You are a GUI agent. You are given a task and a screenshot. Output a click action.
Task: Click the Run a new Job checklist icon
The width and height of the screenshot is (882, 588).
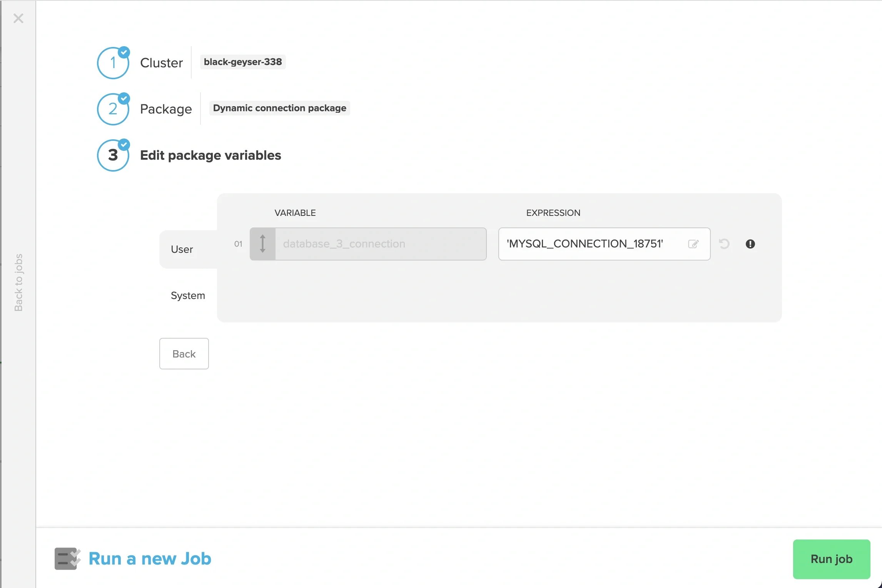[68, 559]
